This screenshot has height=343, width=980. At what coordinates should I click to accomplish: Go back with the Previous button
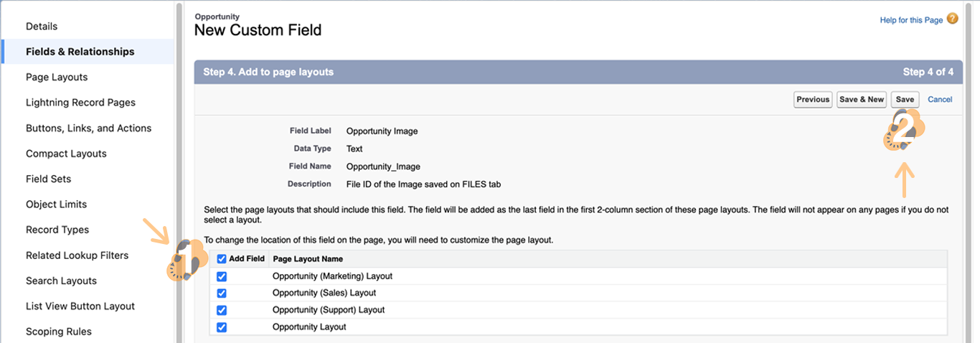tap(813, 100)
